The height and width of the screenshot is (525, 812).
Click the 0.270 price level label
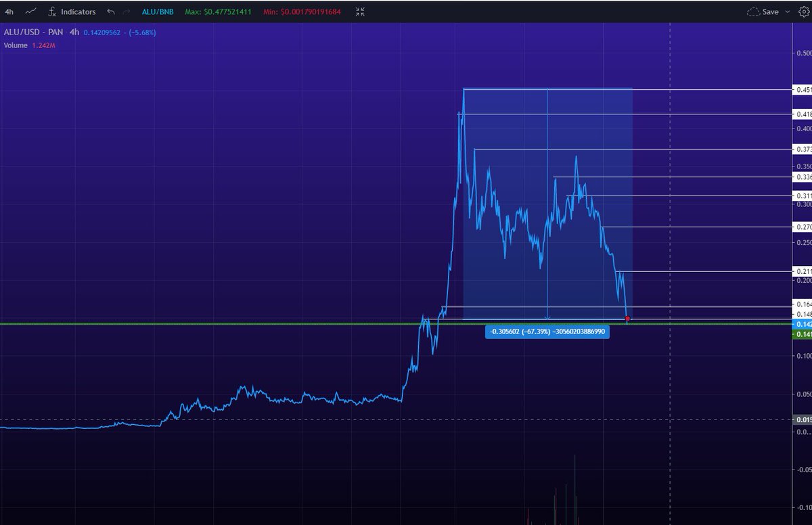tap(803, 227)
